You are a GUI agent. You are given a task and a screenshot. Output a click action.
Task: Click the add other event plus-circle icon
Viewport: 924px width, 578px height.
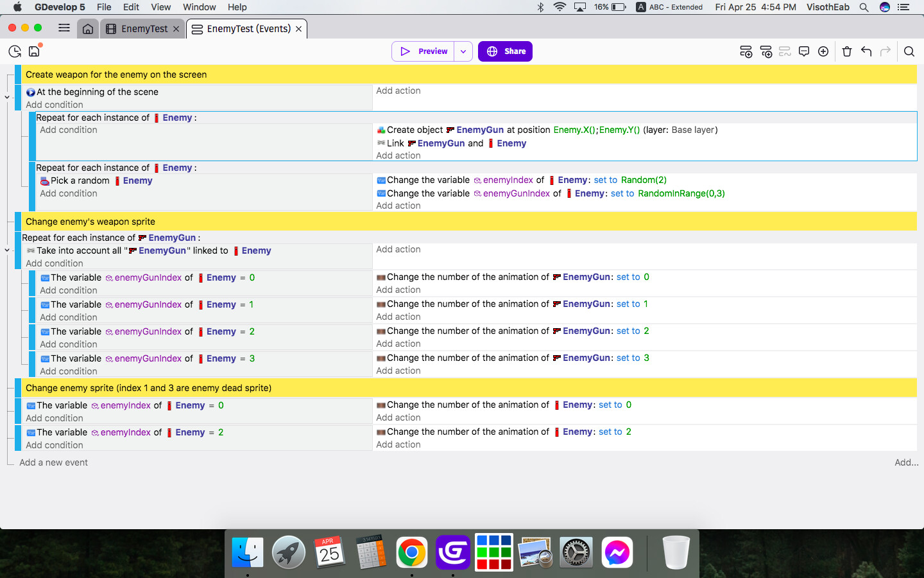tap(823, 51)
